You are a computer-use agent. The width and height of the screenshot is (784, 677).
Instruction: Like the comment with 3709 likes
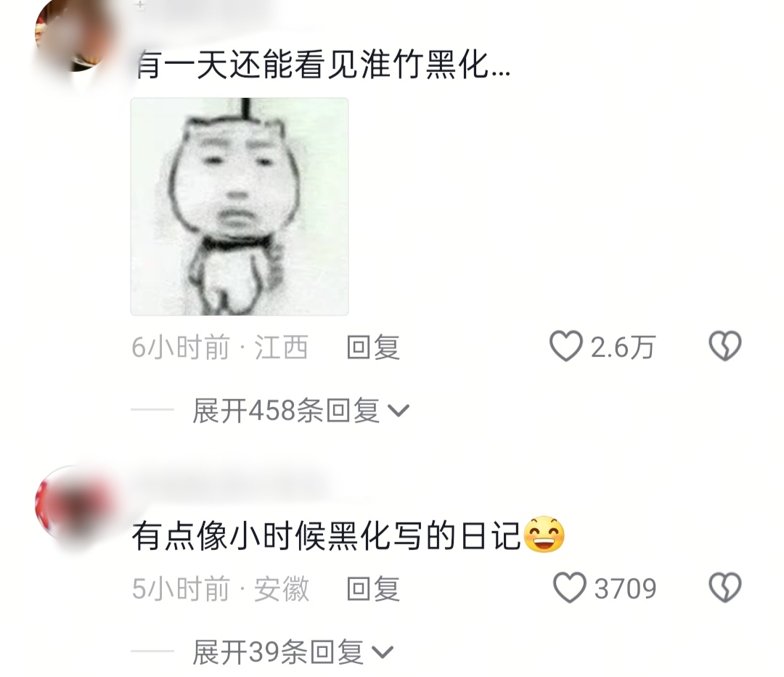[570, 587]
